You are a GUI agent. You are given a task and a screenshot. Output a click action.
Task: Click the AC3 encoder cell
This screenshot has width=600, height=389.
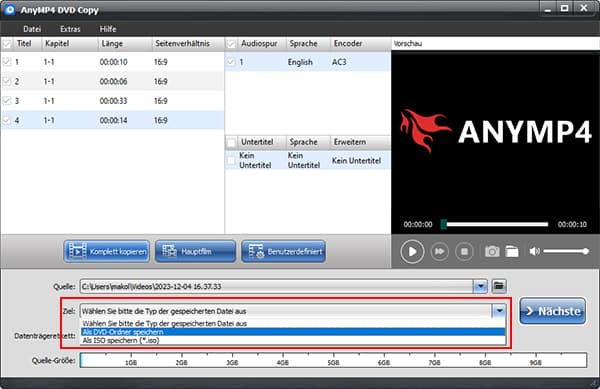coord(339,62)
